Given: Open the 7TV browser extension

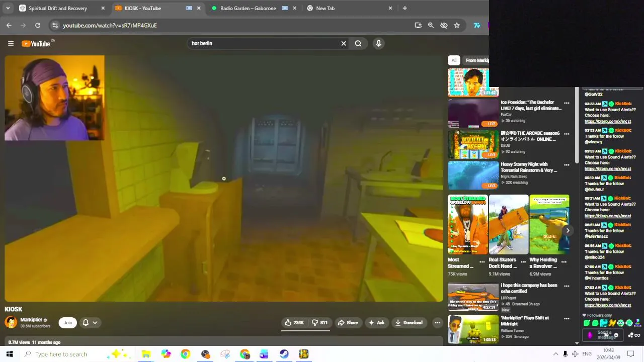Looking at the screenshot, I should 477,25.
